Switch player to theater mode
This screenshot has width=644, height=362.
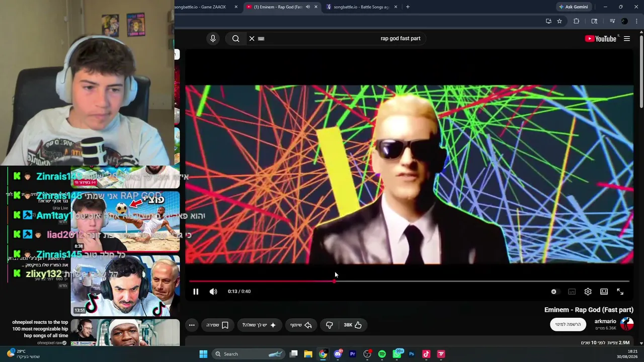point(604,292)
